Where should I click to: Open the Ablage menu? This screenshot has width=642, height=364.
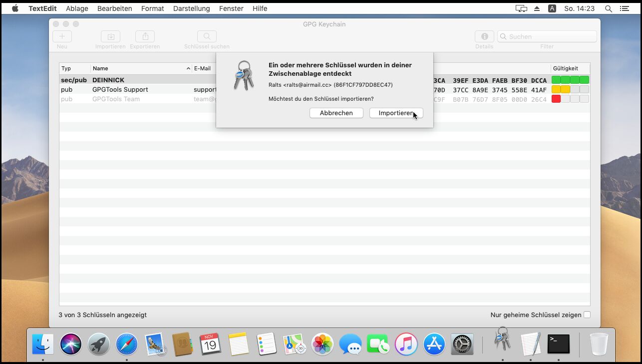point(77,8)
